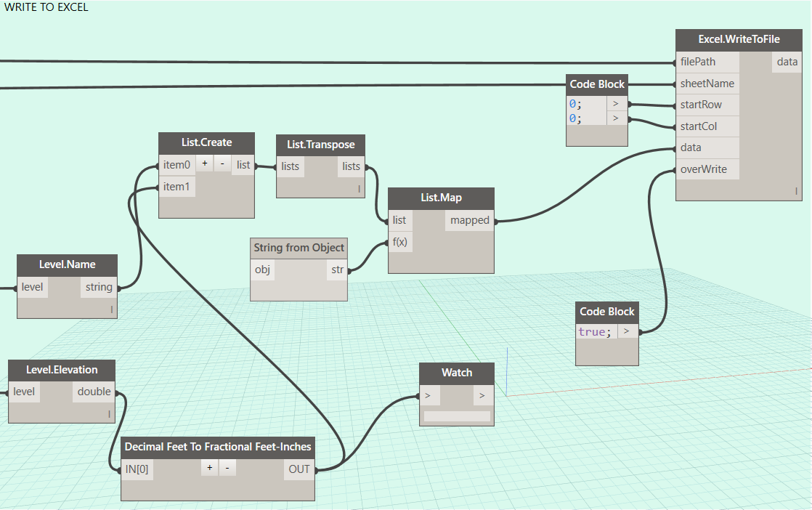The height and width of the screenshot is (510, 812).
Task: Click the Watch node's preview area
Action: tap(457, 416)
